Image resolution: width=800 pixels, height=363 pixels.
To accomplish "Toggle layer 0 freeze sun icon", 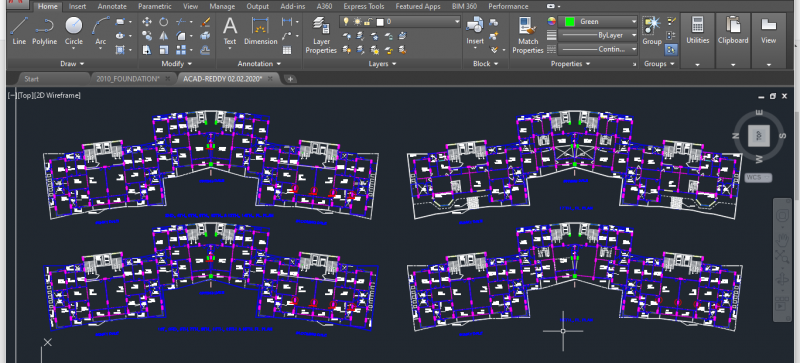I will coord(357,21).
